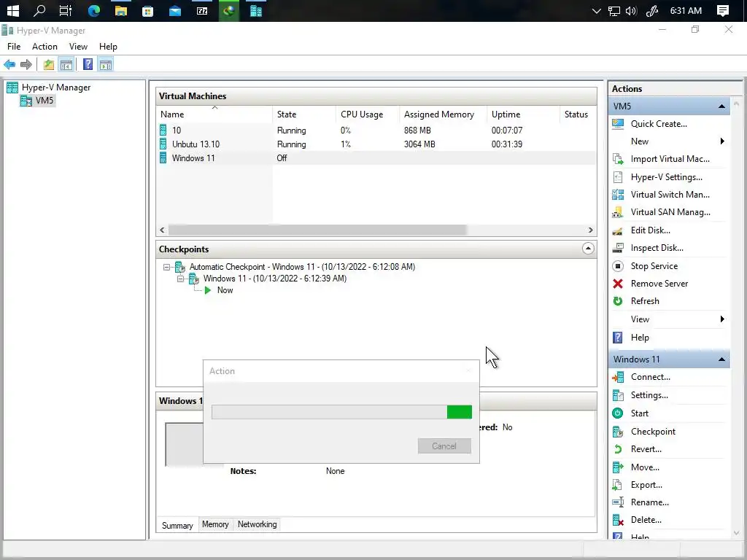
Task: Click the Revert action icon
Action: (x=618, y=449)
